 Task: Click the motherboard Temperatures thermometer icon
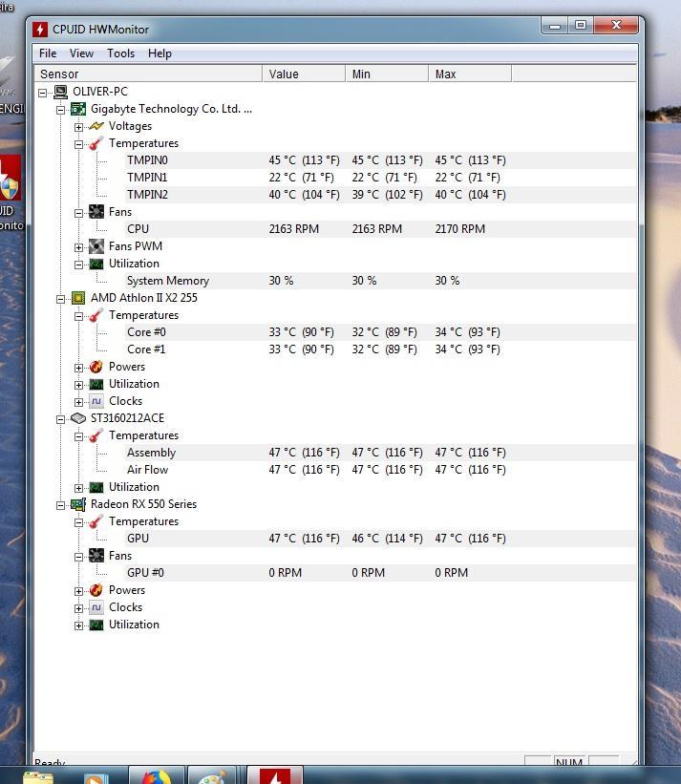click(96, 143)
